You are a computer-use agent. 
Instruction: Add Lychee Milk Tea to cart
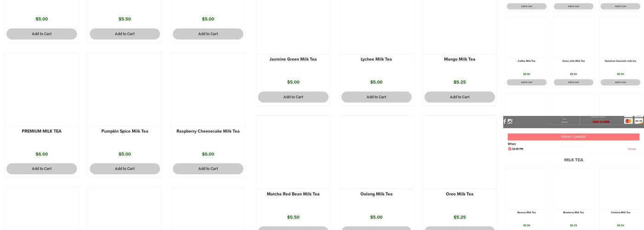[376, 97]
